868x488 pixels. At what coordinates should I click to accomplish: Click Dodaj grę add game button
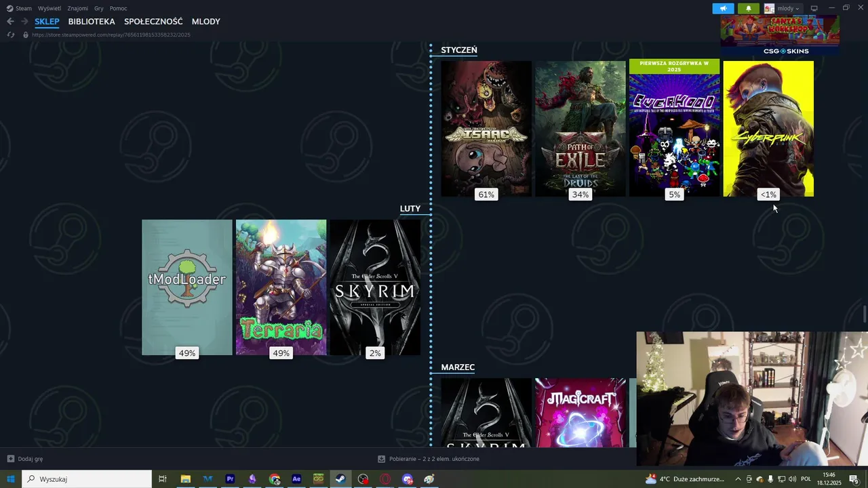click(25, 459)
